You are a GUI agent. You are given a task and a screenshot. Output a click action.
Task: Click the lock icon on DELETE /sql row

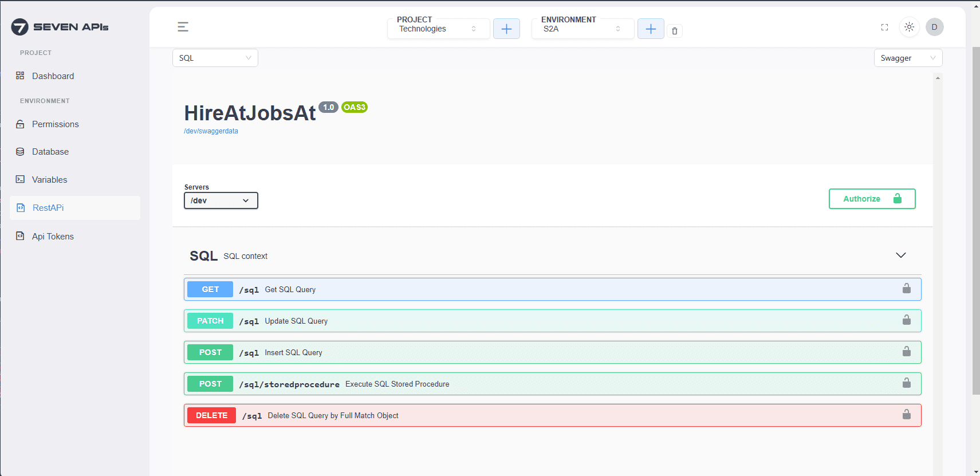tap(907, 414)
